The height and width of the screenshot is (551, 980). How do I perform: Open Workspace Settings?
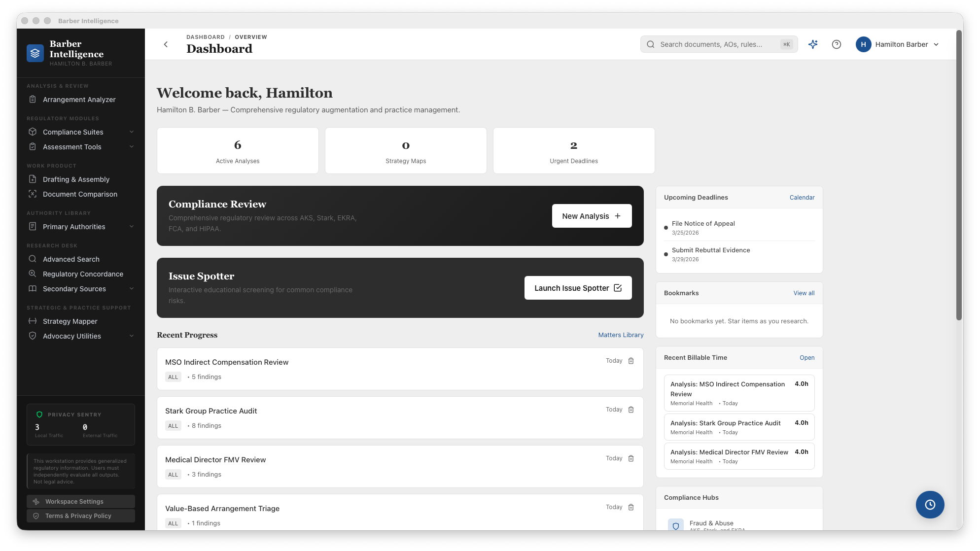click(x=81, y=501)
